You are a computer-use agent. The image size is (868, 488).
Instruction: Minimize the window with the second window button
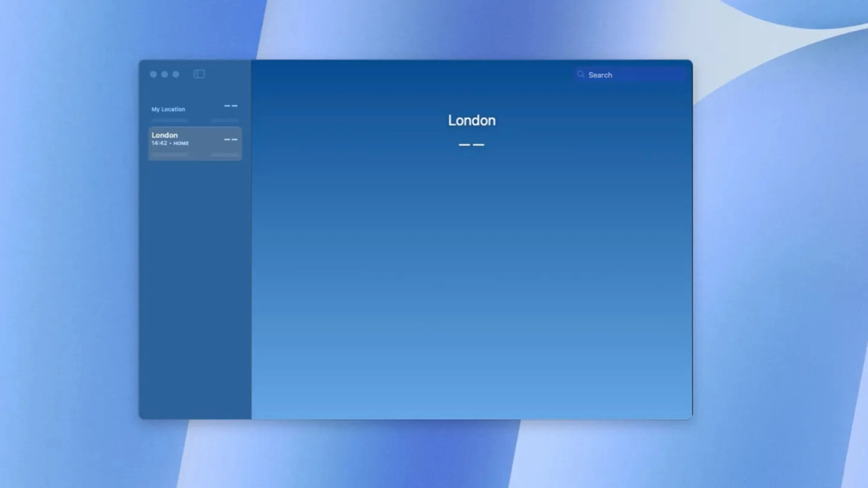[165, 74]
